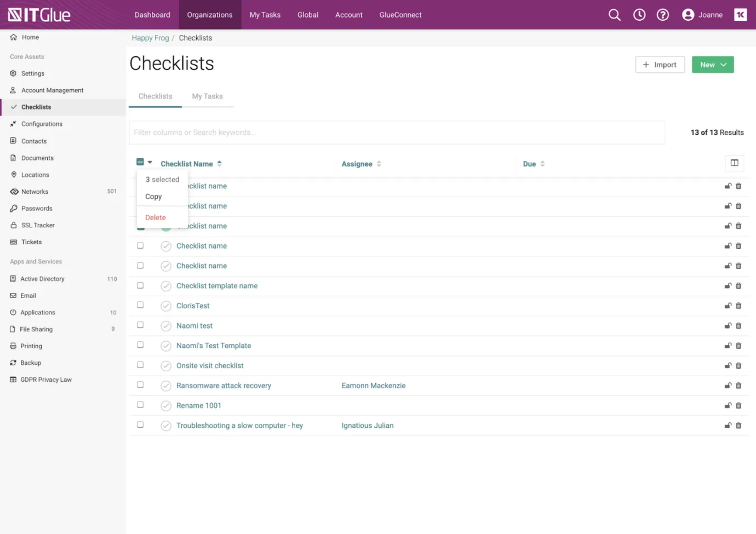Image resolution: width=756 pixels, height=534 pixels.
Task: Click the lock icon for Rename 1001
Action: pos(728,405)
